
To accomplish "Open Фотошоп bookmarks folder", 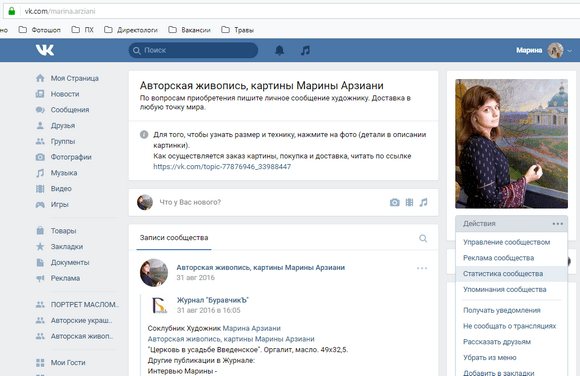I will (40, 30).
